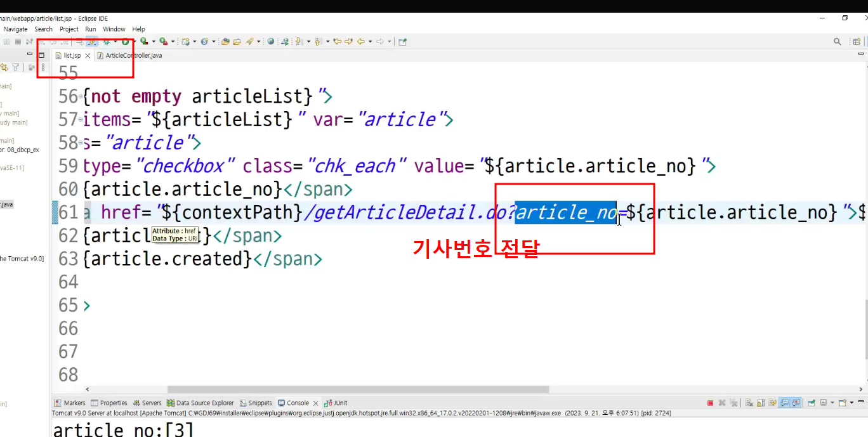Click the Open Task folder icon
Image resolution: width=868 pixels, height=437 pixels.
pyautogui.click(x=236, y=41)
